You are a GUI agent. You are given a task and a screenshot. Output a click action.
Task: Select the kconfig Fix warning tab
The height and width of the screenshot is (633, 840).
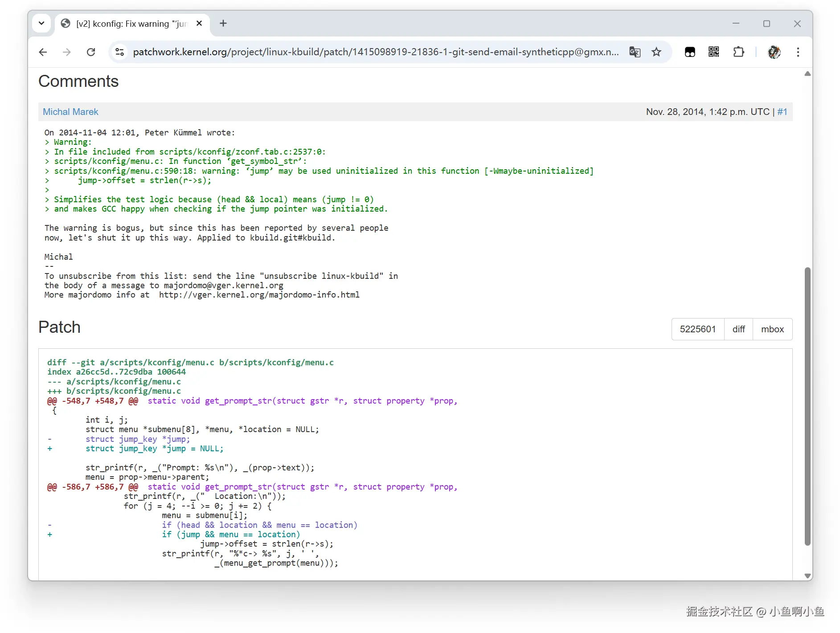(129, 24)
